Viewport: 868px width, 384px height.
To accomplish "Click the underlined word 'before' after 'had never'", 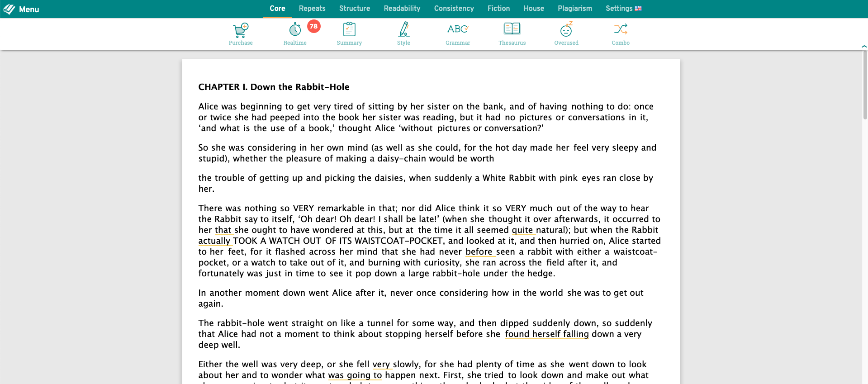I will pyautogui.click(x=479, y=252).
